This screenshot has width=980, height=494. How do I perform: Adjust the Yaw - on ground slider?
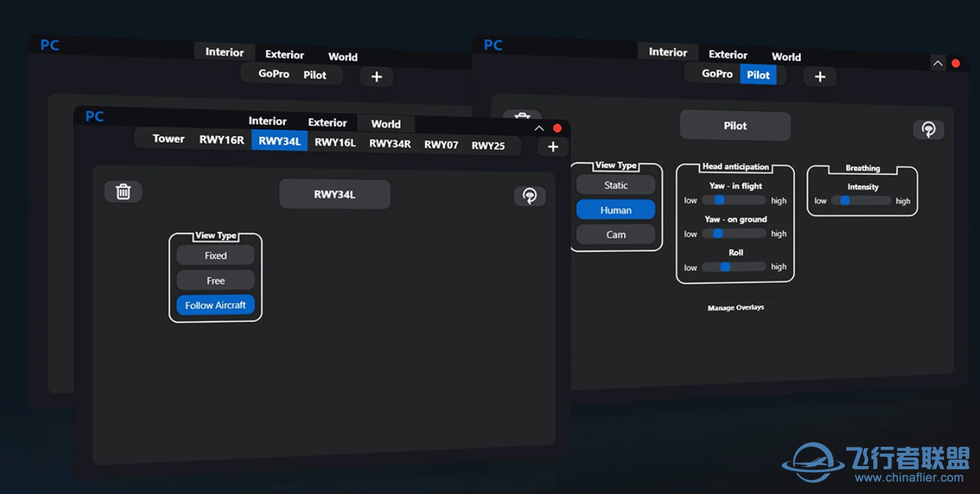click(734, 233)
